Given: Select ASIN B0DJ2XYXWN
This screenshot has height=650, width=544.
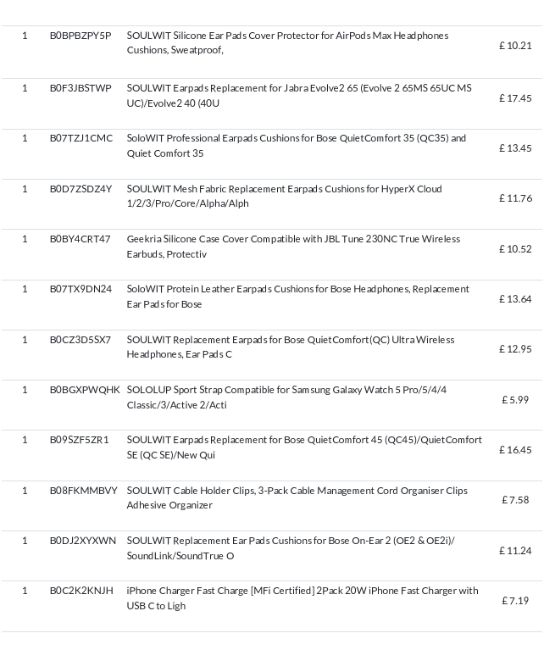Looking at the screenshot, I should pos(83,541).
